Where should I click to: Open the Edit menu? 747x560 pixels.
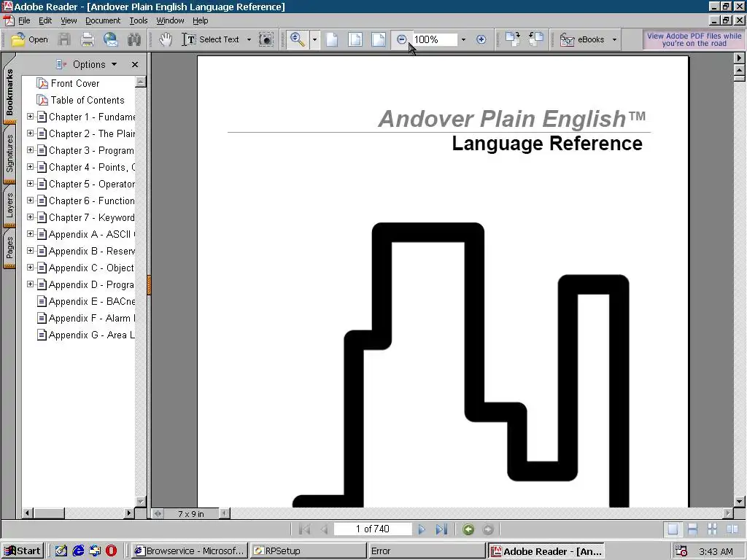(x=45, y=20)
